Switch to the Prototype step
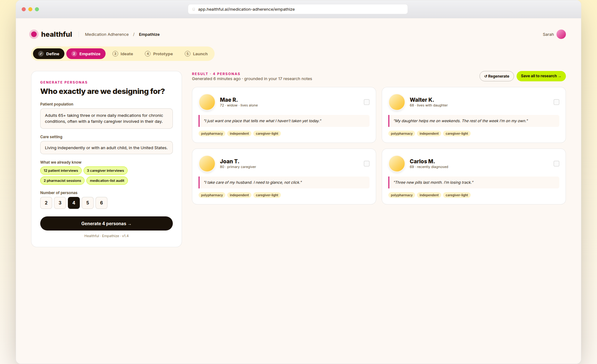This screenshot has width=597, height=364. tap(159, 54)
